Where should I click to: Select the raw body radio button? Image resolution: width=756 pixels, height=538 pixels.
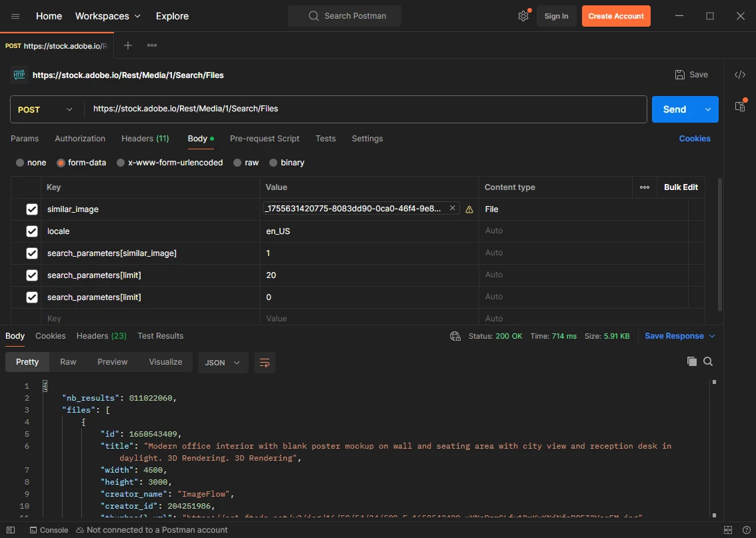click(x=237, y=163)
